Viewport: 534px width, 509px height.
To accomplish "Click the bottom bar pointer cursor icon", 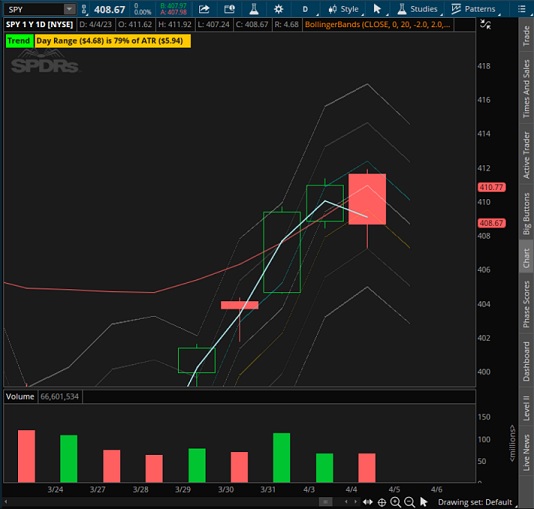I will 423,502.
